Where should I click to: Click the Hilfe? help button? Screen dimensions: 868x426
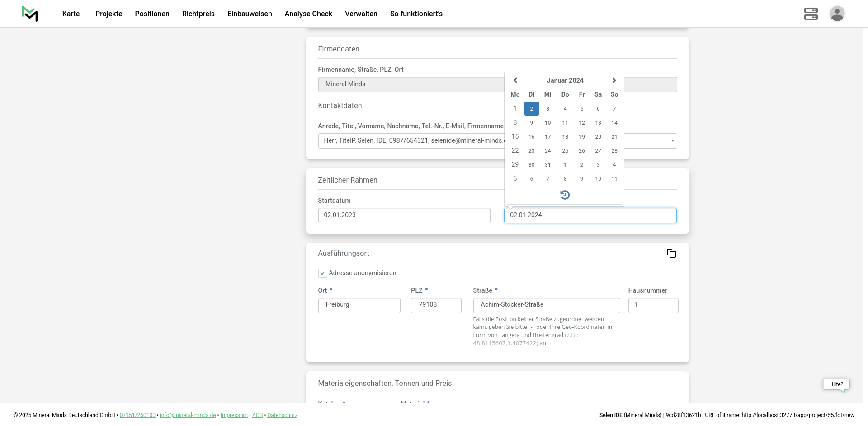tap(836, 384)
